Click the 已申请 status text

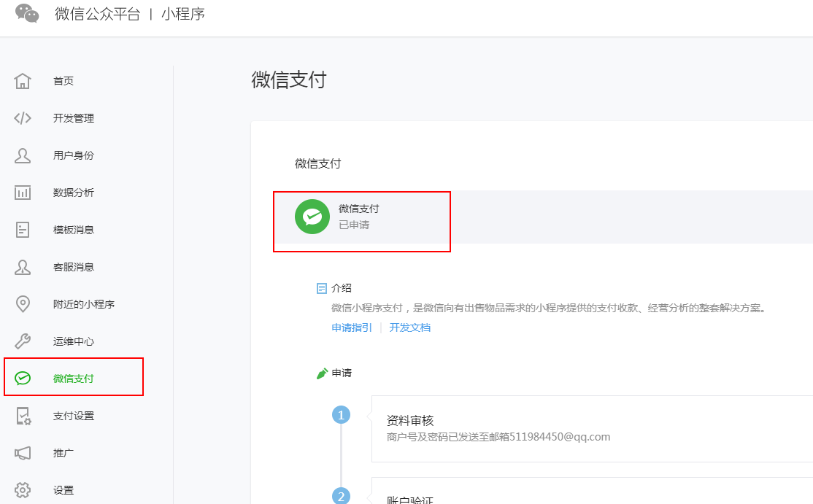click(354, 225)
